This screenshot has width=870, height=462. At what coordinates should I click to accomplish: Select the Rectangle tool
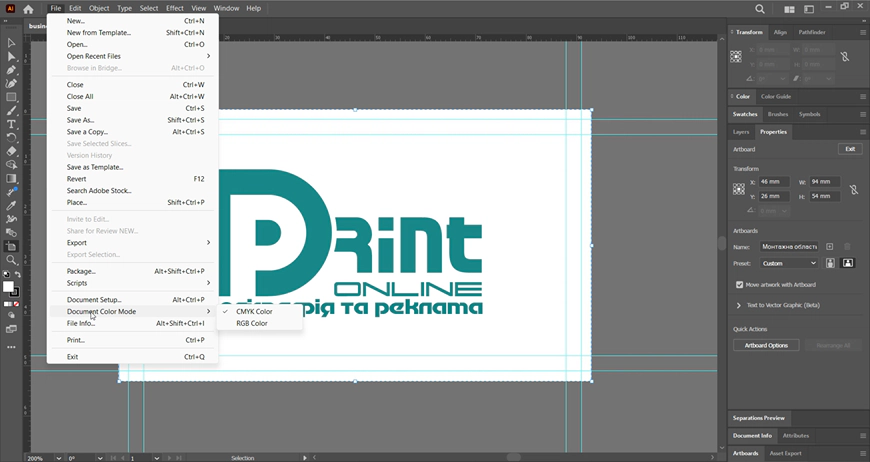click(x=11, y=97)
